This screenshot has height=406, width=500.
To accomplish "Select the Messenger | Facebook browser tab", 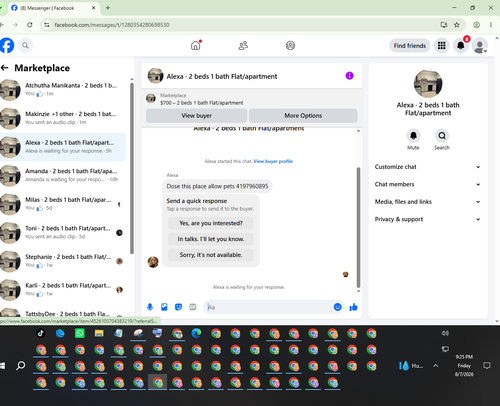I will click(x=53, y=8).
